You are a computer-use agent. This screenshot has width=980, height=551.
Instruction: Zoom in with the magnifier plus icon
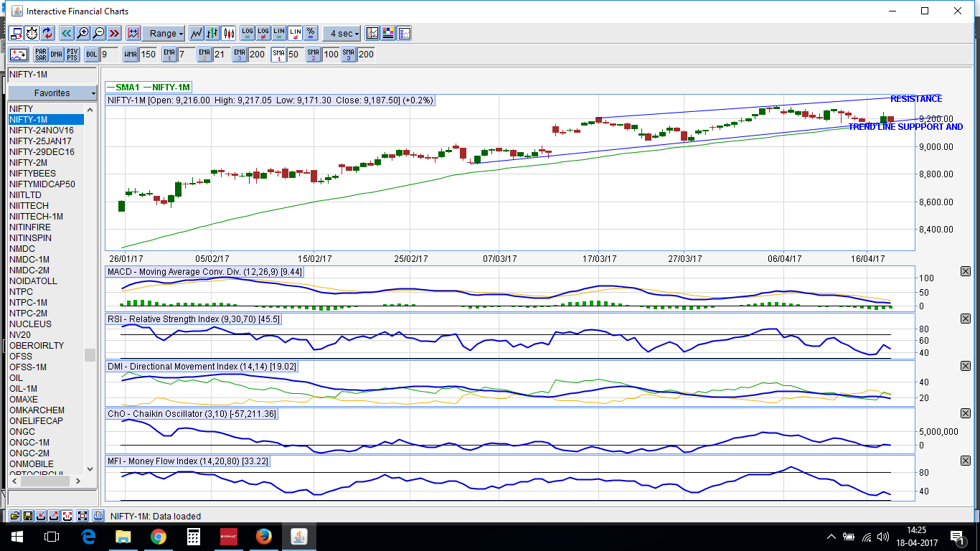83,33
